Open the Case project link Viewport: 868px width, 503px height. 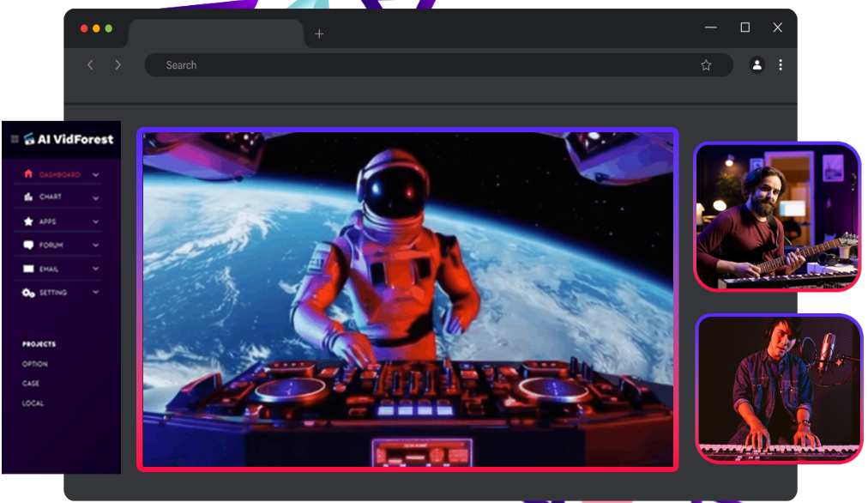pos(30,384)
